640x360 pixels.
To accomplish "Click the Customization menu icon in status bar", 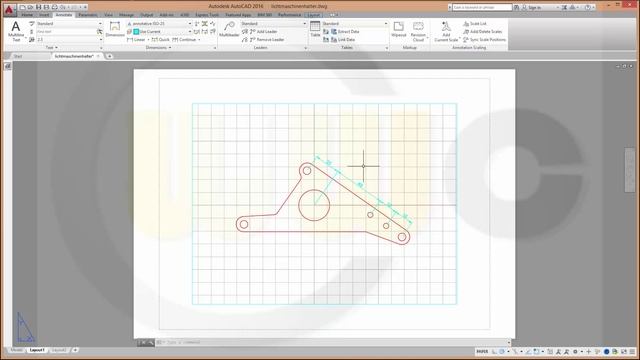I will 632,351.
